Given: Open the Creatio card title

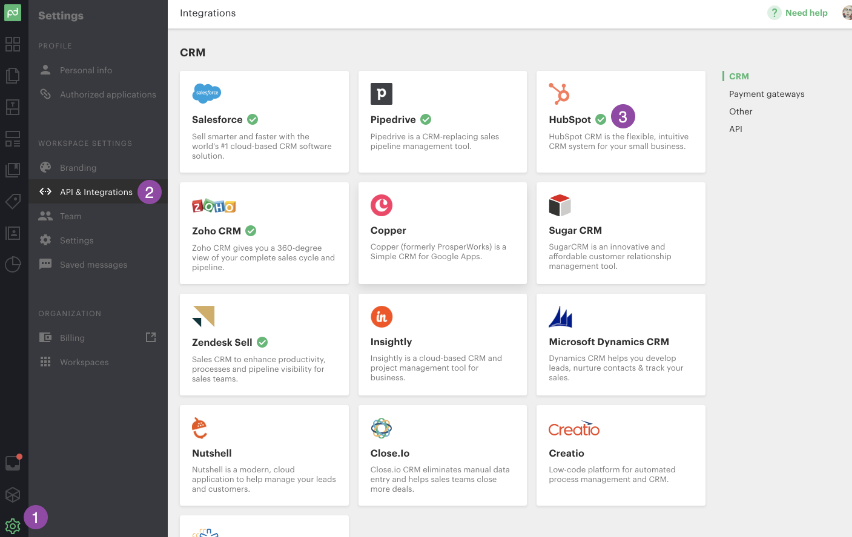Looking at the screenshot, I should (x=566, y=453).
